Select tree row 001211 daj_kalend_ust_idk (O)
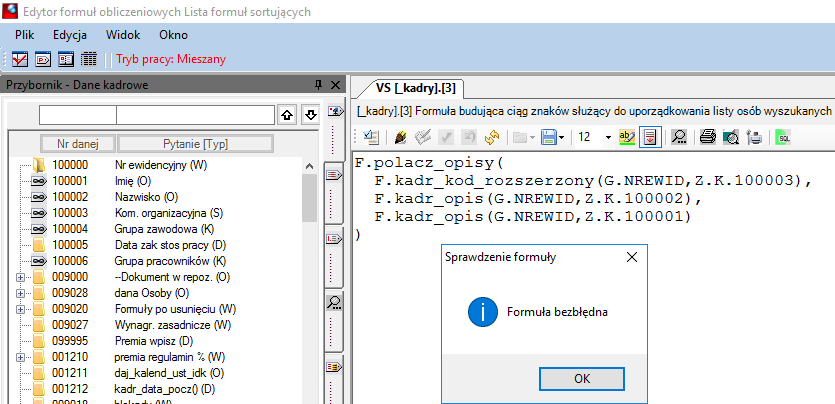 point(130,373)
